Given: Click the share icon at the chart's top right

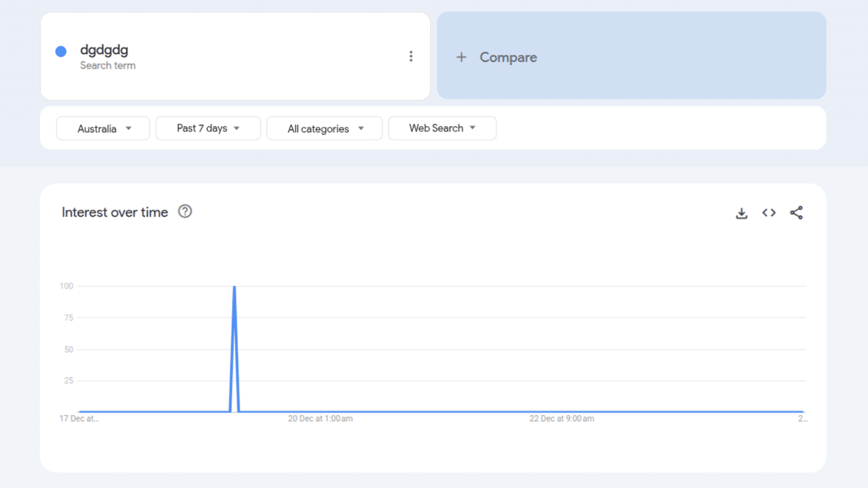Looking at the screenshot, I should tap(796, 212).
